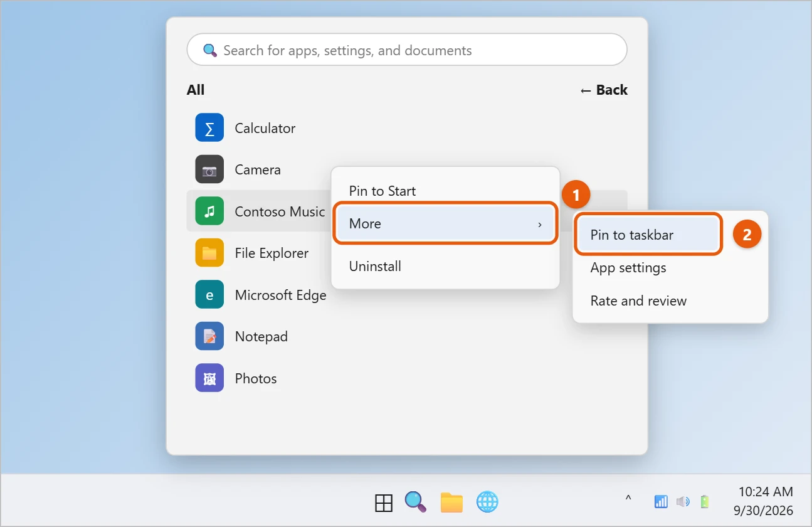This screenshot has width=812, height=527.
Task: Open the Photos app icon
Action: click(x=209, y=378)
